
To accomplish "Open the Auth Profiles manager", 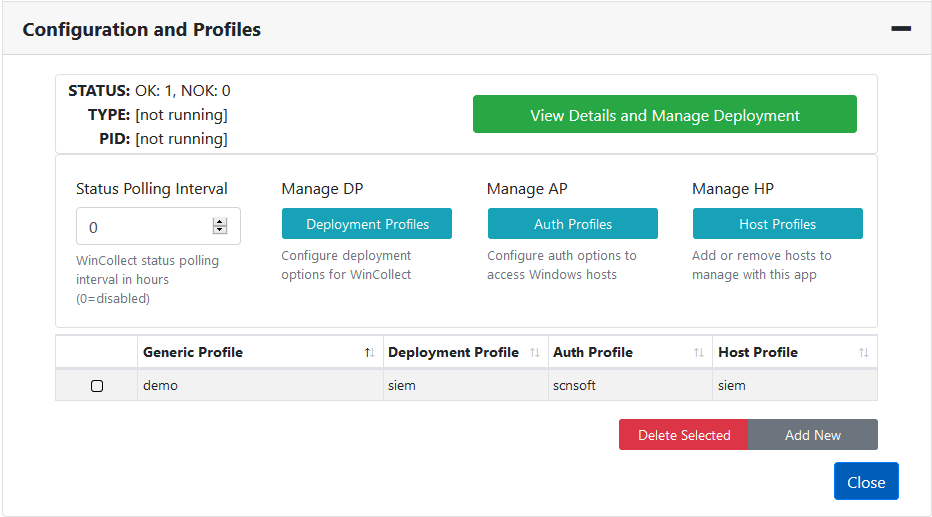I will (572, 224).
